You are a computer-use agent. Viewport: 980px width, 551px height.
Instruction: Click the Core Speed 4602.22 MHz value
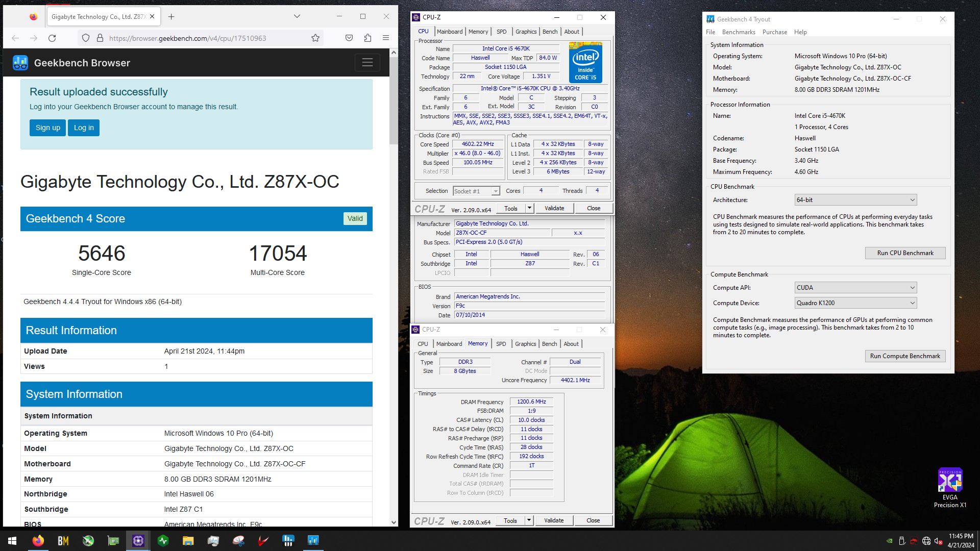(478, 144)
